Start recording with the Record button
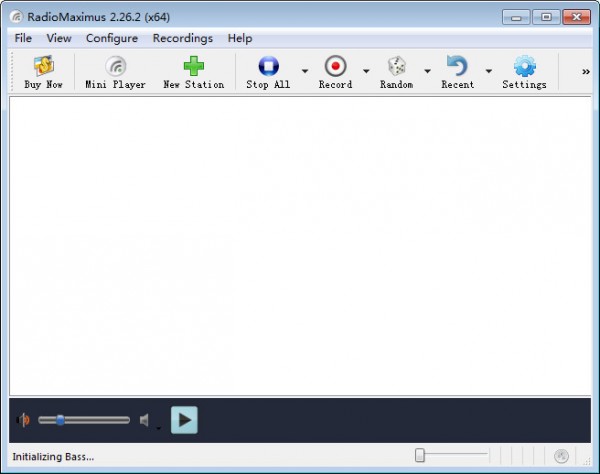 pyautogui.click(x=336, y=72)
